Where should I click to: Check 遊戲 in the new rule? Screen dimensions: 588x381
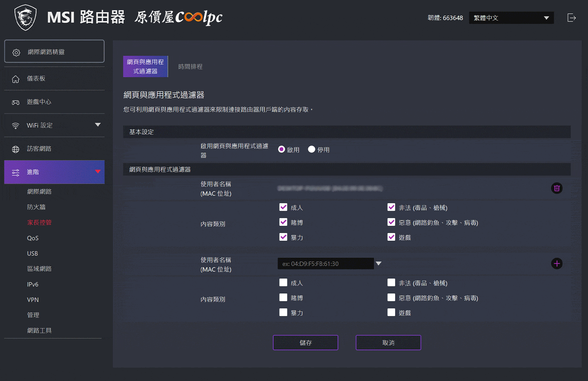pyautogui.click(x=391, y=312)
